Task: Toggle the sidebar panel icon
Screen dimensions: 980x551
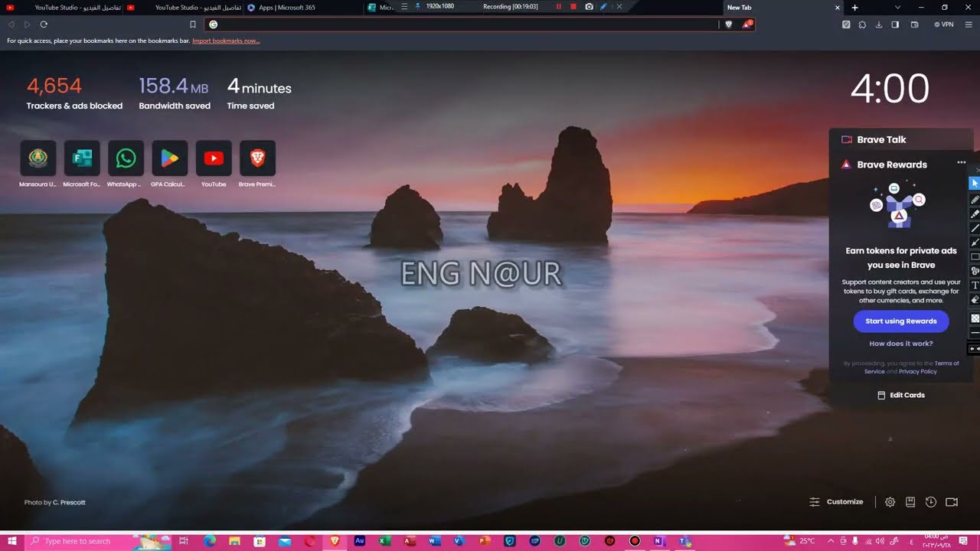Action: (895, 24)
